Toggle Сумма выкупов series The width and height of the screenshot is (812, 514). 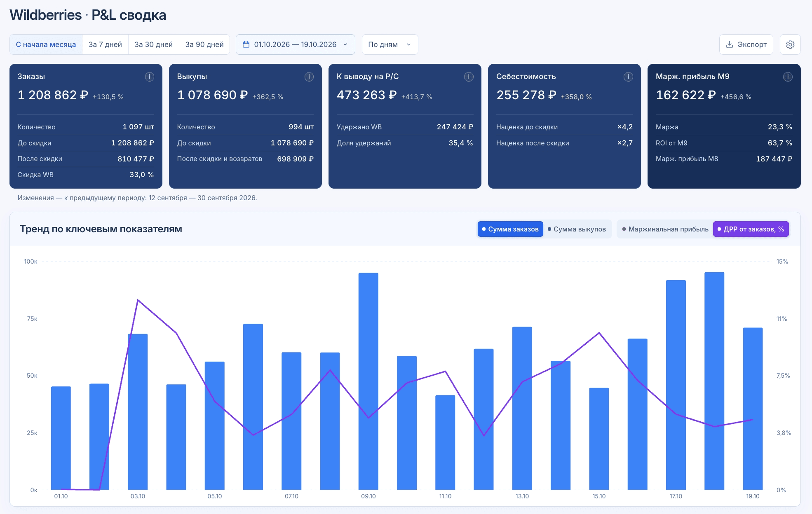pos(577,229)
